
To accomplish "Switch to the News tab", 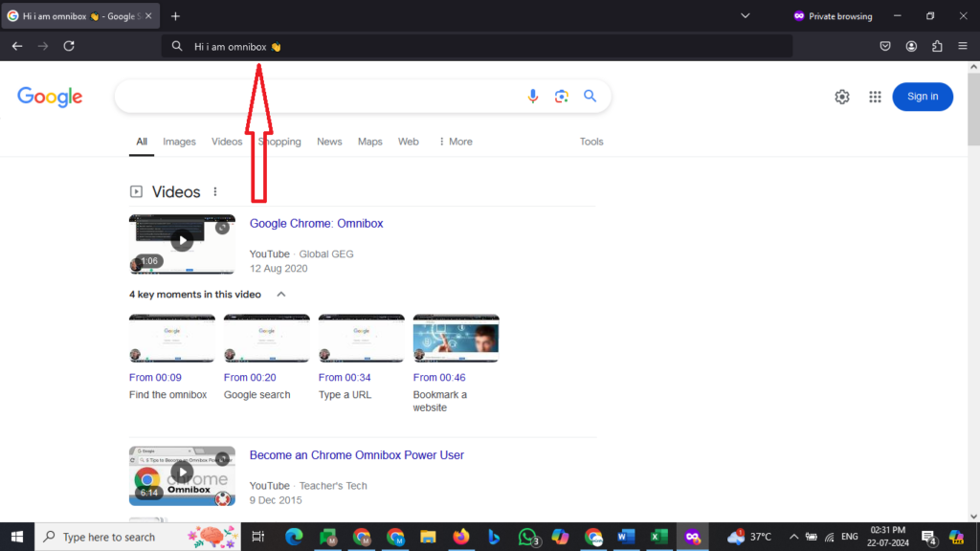I will tap(329, 142).
